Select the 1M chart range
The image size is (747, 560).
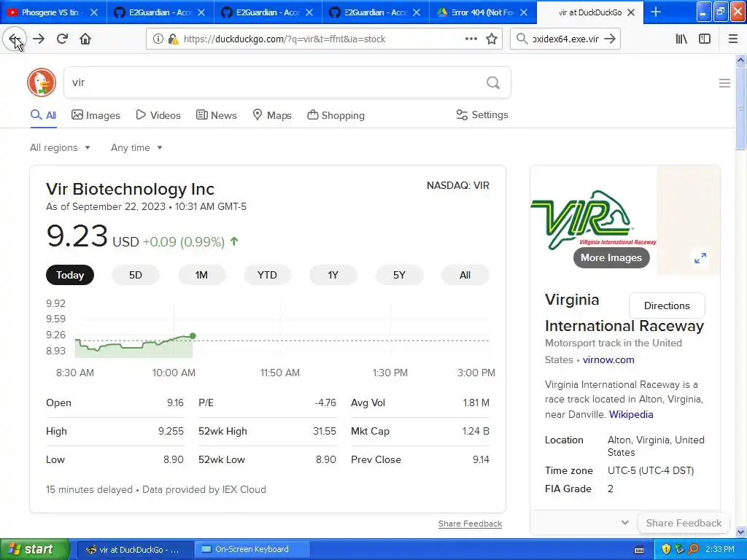201,275
